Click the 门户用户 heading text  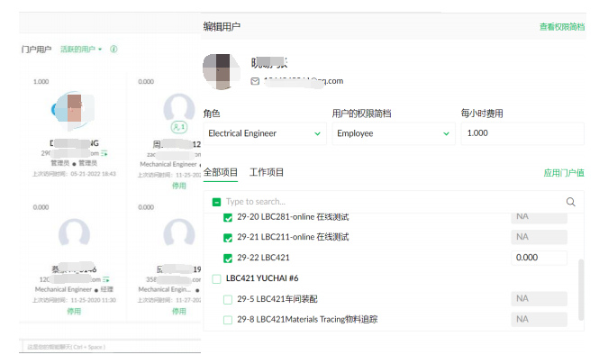click(36, 50)
